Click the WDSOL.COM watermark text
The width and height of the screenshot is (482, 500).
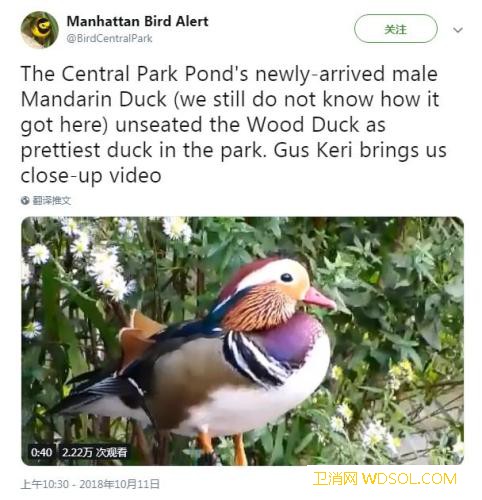[409, 479]
